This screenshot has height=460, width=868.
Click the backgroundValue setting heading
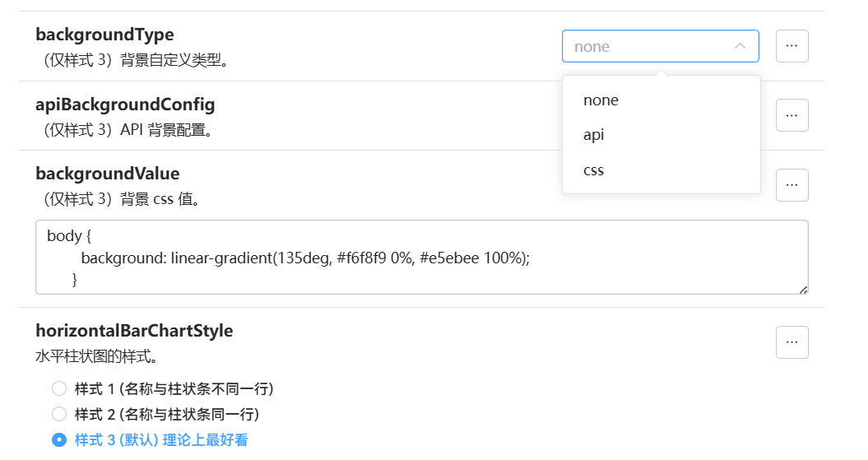tap(108, 174)
